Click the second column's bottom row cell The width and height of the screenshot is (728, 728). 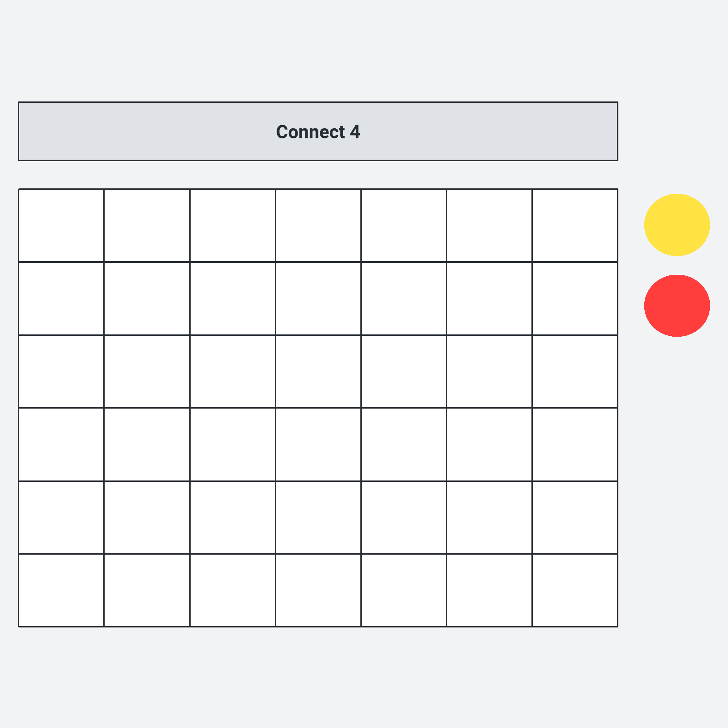(147, 590)
